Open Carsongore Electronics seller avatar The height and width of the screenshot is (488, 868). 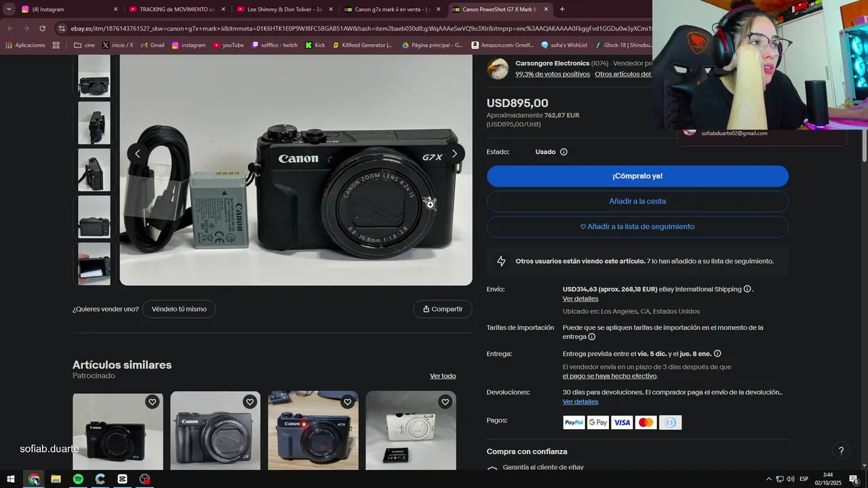[498, 68]
